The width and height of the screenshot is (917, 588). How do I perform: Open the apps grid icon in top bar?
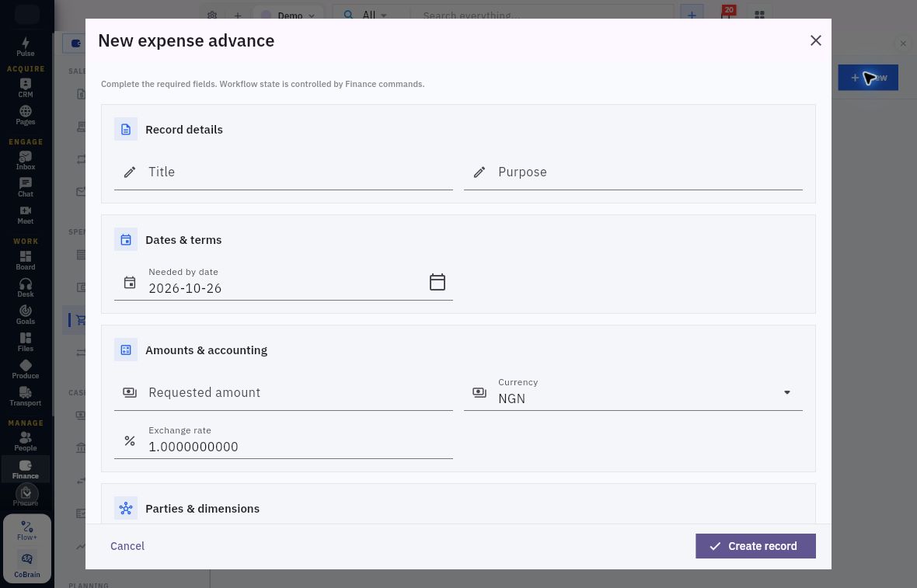[759, 15]
